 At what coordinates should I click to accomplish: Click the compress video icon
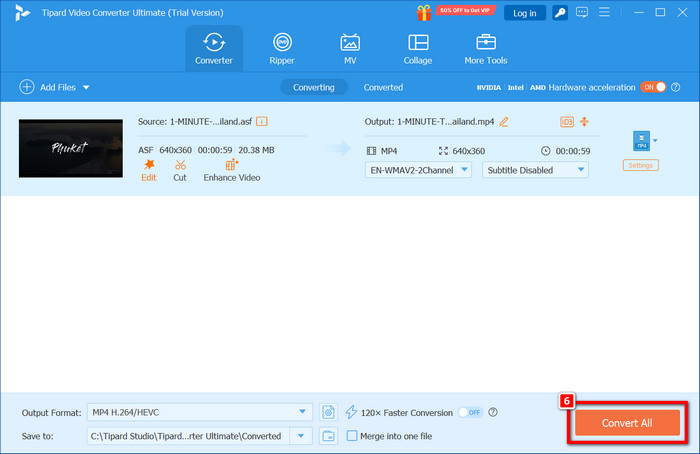click(x=584, y=121)
